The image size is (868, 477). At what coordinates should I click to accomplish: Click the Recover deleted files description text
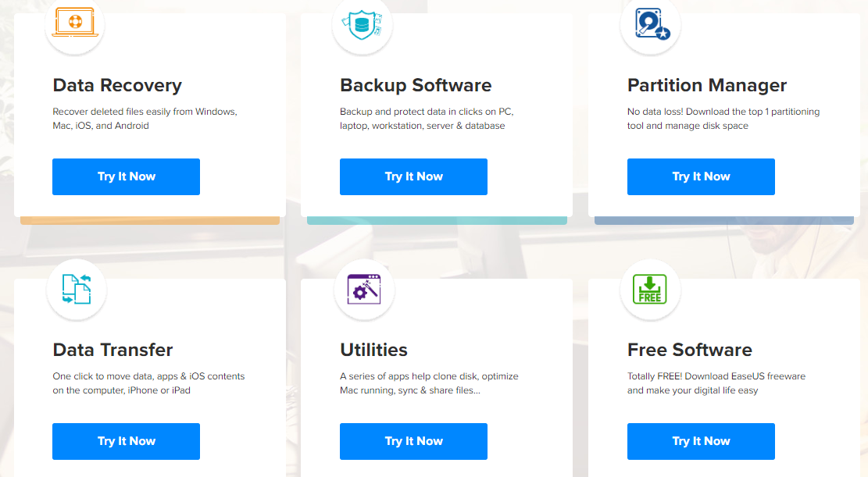[x=145, y=119]
